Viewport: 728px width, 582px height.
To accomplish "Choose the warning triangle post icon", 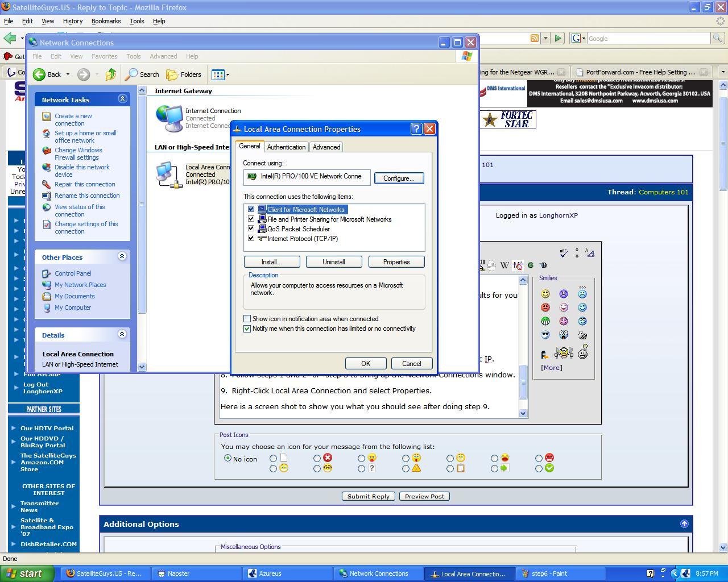I will click(406, 469).
